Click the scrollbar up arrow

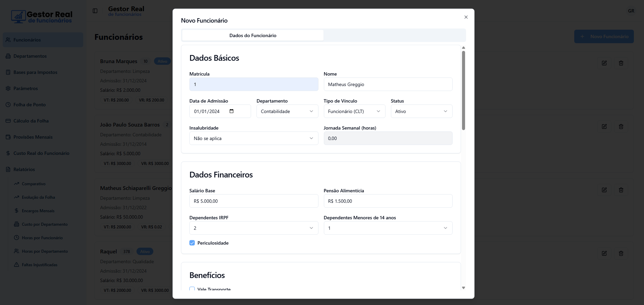(463, 48)
